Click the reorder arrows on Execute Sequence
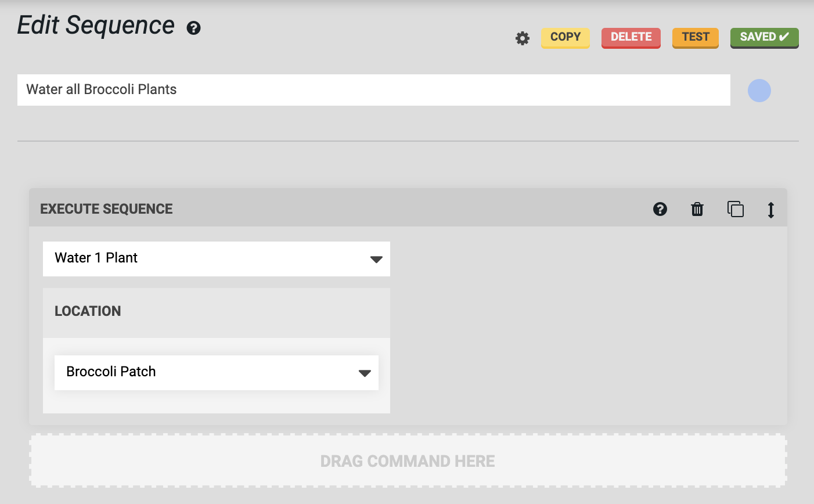814x504 pixels. pyautogui.click(x=771, y=209)
